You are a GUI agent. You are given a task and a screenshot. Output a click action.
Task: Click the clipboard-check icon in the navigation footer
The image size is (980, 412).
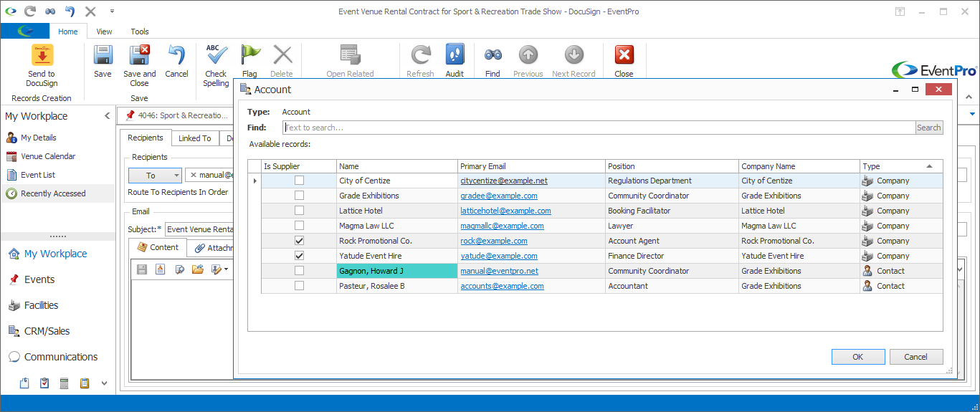44,383
